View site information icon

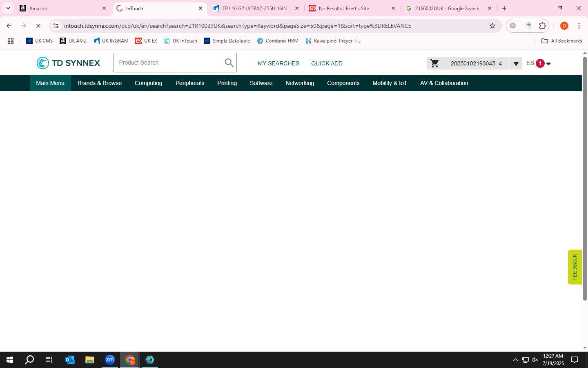(56, 26)
